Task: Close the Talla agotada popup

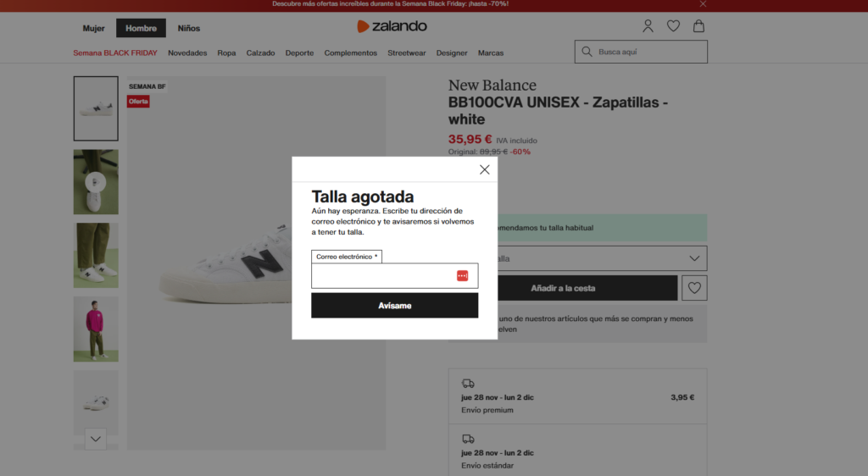Action: (x=484, y=169)
